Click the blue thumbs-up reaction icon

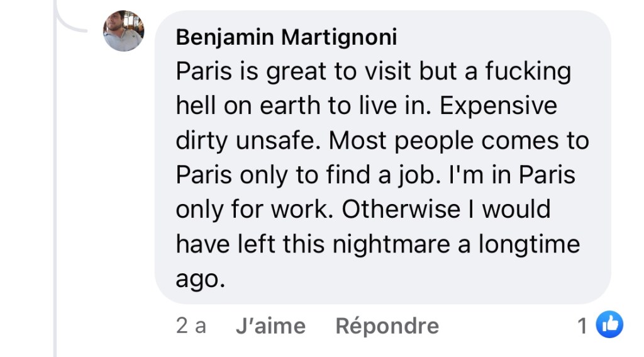tap(609, 325)
